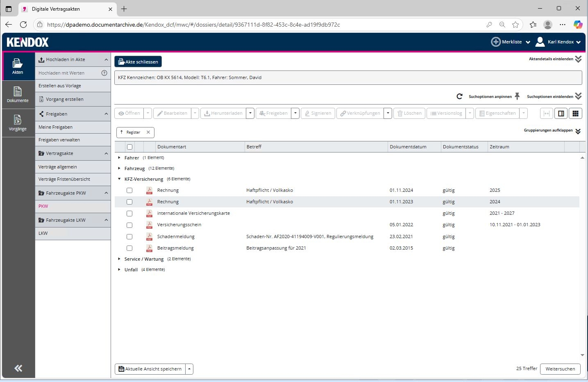
Task: Click the refresh icon next to Suchoptionen anpinnen
Action: 459,97
